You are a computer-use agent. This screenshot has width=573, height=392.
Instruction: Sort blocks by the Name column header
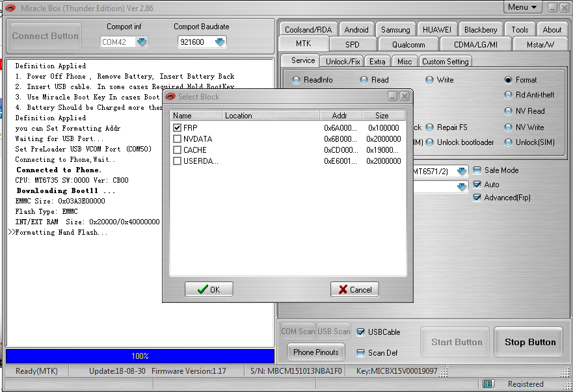(x=196, y=116)
